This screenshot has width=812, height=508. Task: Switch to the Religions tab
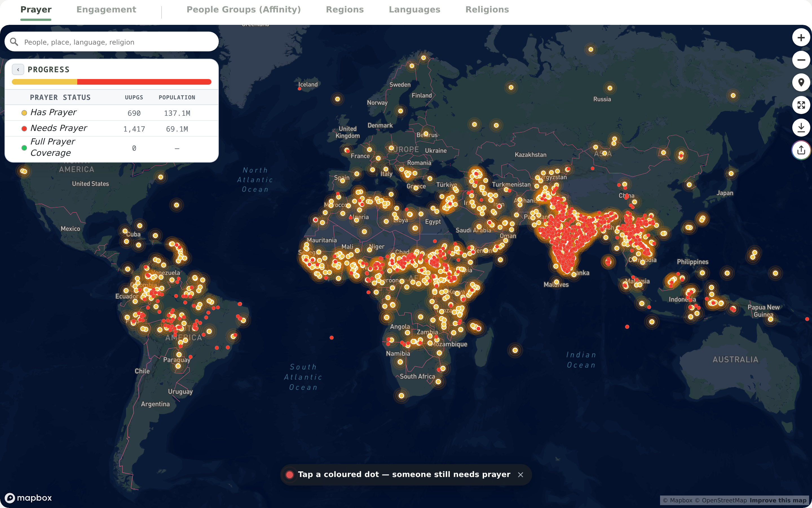click(487, 9)
